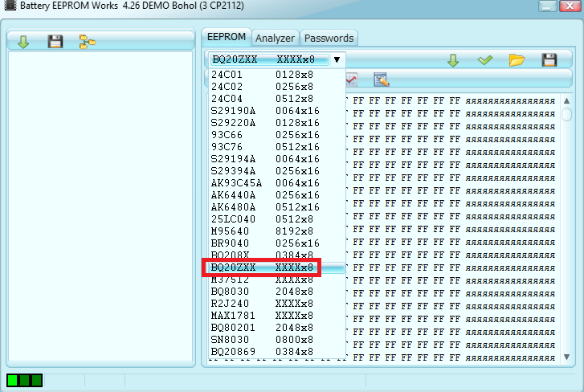The height and width of the screenshot is (392, 584).
Task: Select BQ80201 2048x8 chip type
Action: pos(276,328)
